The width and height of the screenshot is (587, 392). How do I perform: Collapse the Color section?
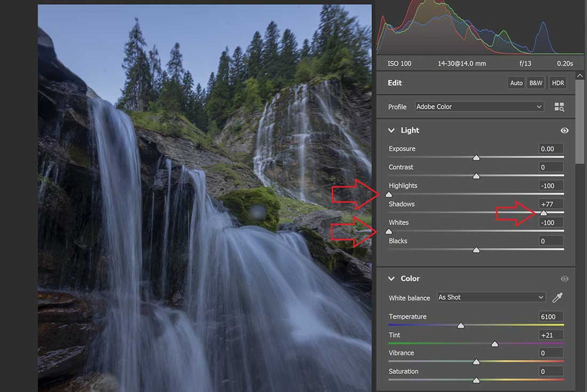pyautogui.click(x=391, y=279)
